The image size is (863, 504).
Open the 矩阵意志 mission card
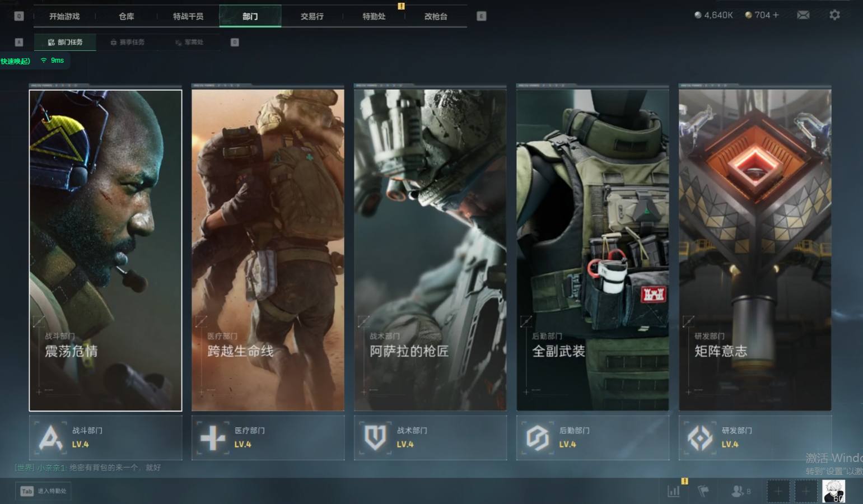755,250
